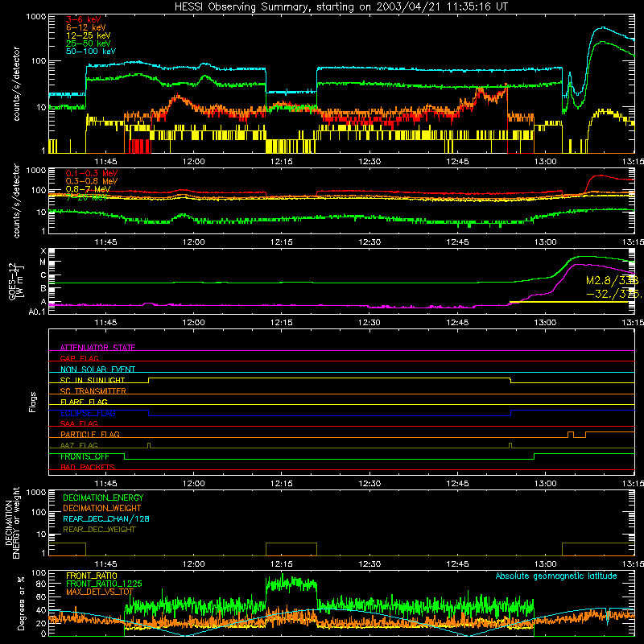This screenshot has width=644, height=644.
Task: Select the BAD_PACKETS flag label
Action: pyautogui.click(x=88, y=467)
